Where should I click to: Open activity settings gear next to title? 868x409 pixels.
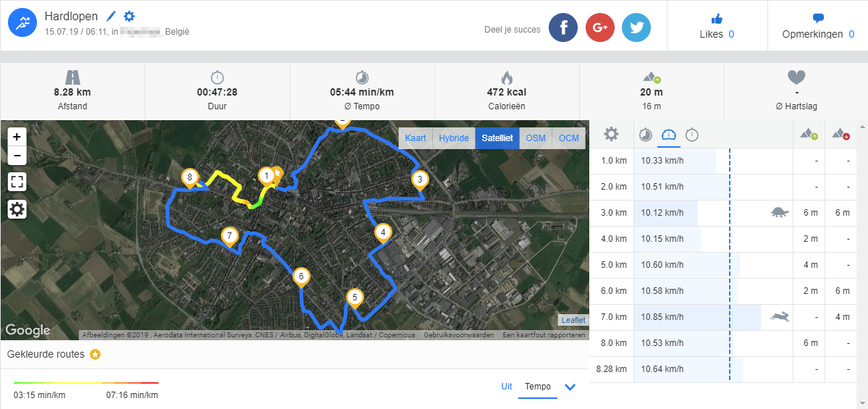point(129,16)
